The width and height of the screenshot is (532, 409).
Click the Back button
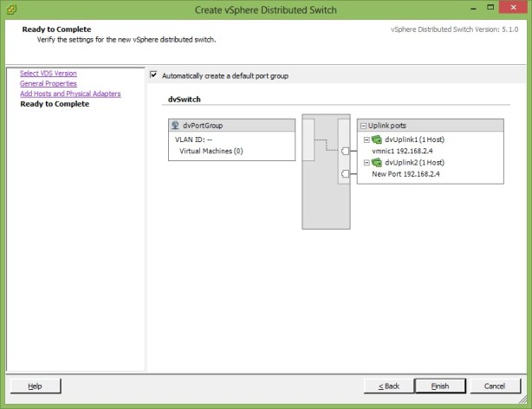tap(388, 386)
